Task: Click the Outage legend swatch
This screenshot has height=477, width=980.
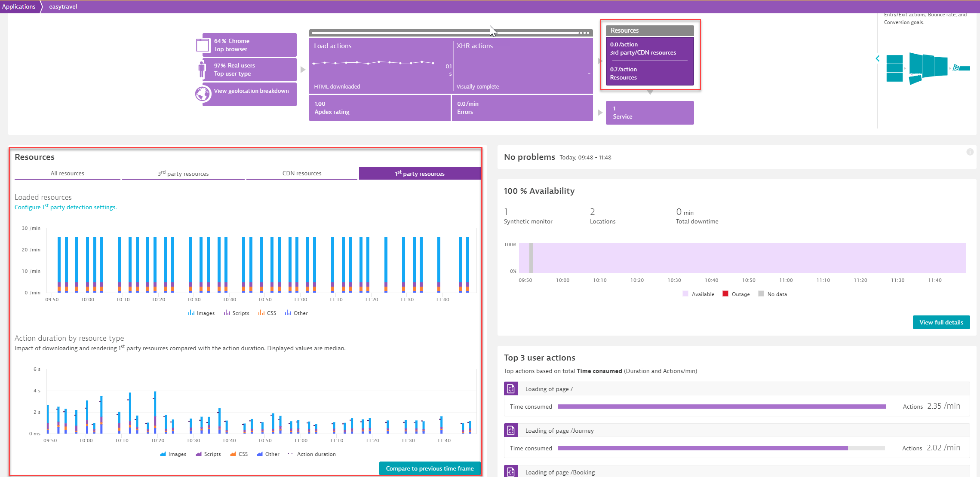Action: tap(725, 294)
